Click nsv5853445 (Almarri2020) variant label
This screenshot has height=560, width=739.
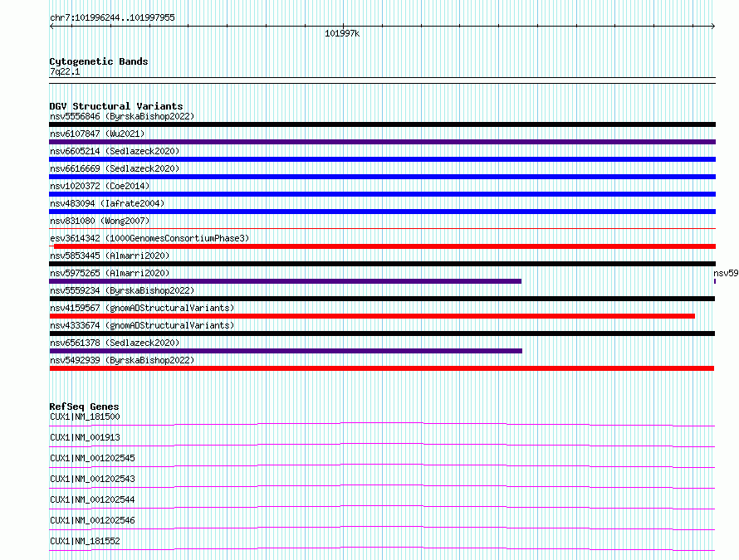click(x=110, y=256)
